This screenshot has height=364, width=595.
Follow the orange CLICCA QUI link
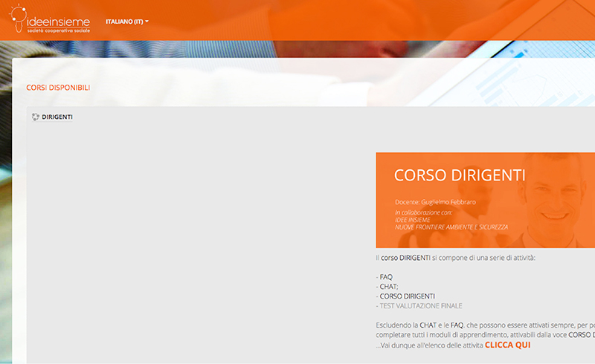(507, 345)
